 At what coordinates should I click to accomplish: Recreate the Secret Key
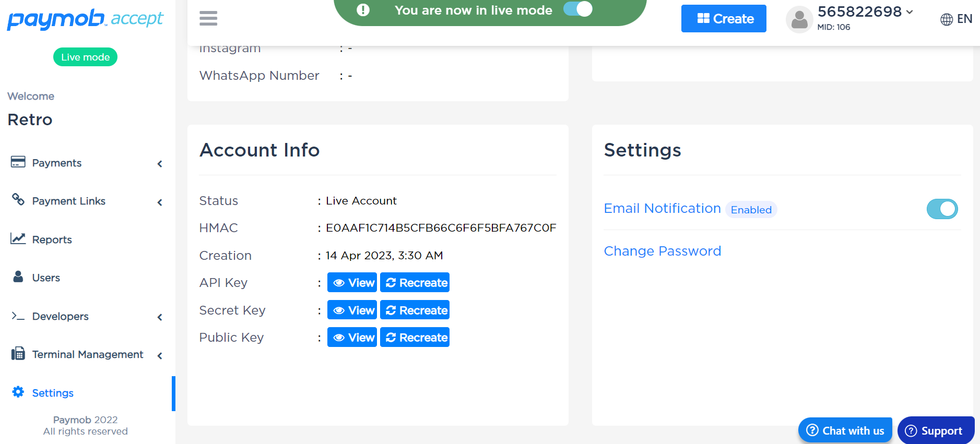[415, 310]
